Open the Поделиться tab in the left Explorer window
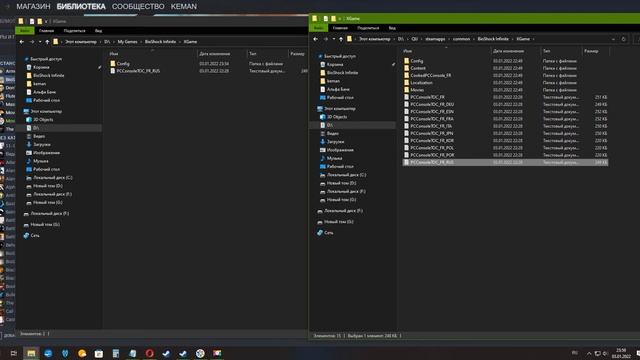This screenshot has width=640, height=360. point(75,31)
